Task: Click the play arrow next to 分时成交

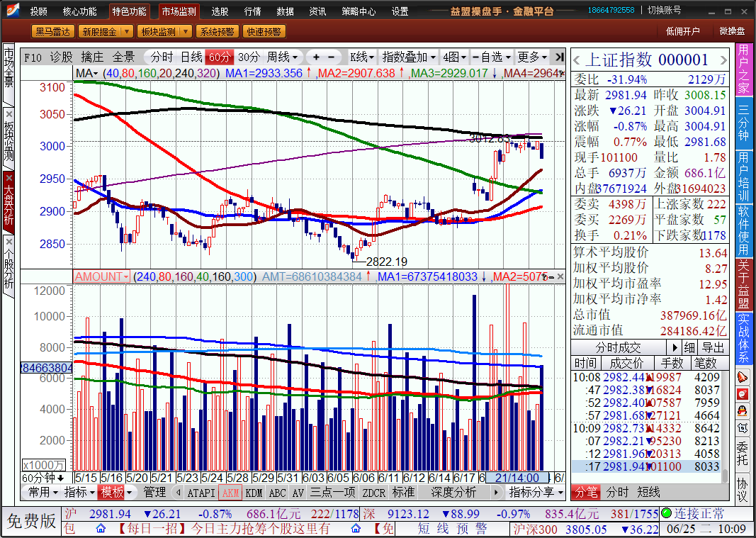Action: click(675, 347)
